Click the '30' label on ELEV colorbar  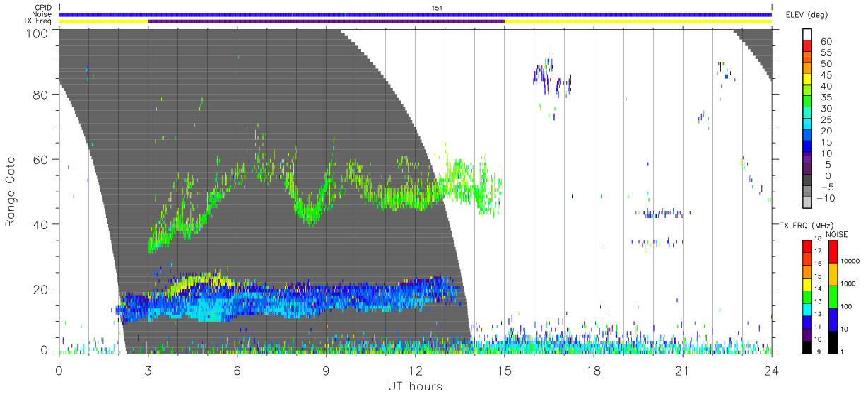(x=826, y=108)
